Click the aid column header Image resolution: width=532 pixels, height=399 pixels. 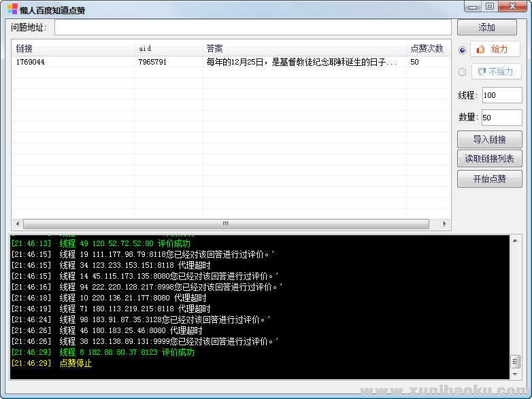point(169,48)
